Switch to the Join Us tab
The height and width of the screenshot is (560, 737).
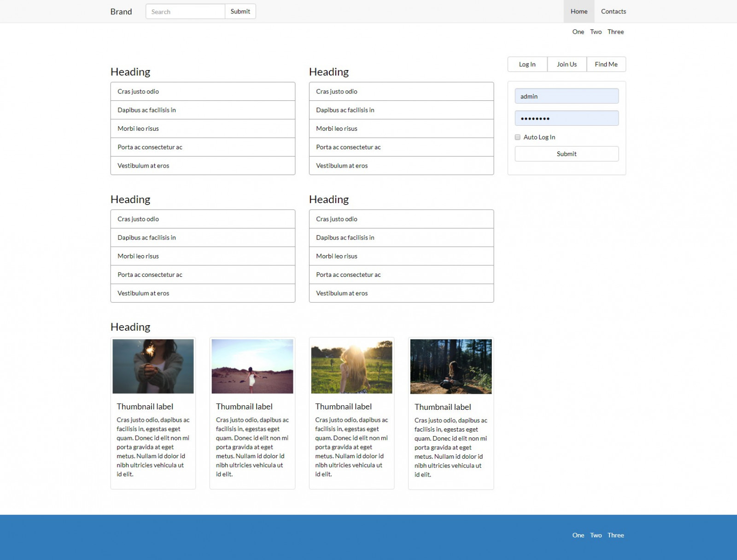tap(567, 64)
